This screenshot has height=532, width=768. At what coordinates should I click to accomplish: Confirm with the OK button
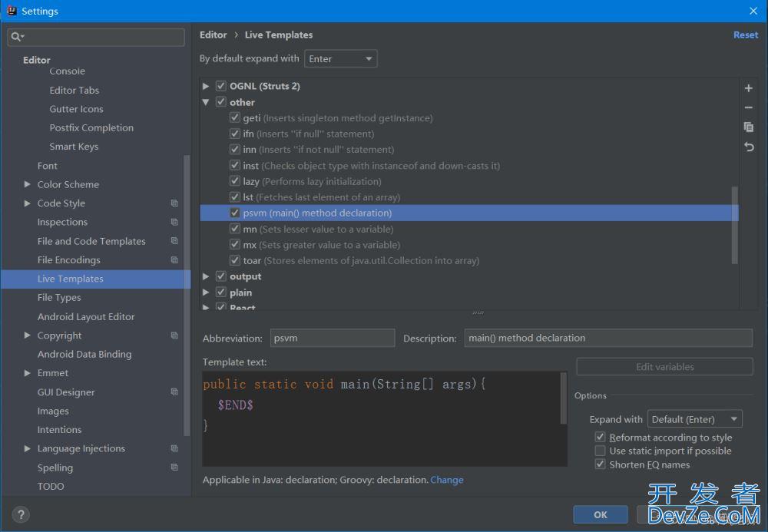point(601,514)
